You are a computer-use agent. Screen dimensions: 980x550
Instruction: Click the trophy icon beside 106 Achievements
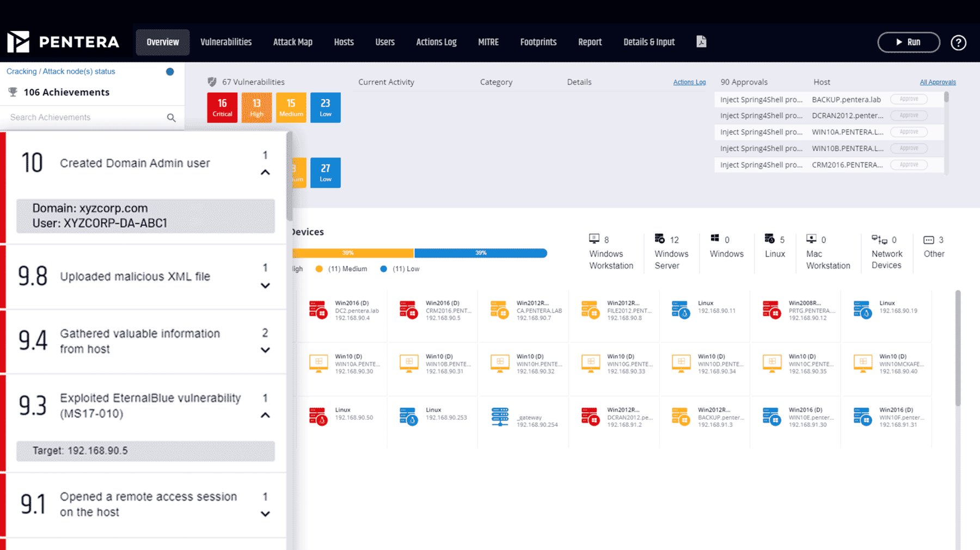13,92
